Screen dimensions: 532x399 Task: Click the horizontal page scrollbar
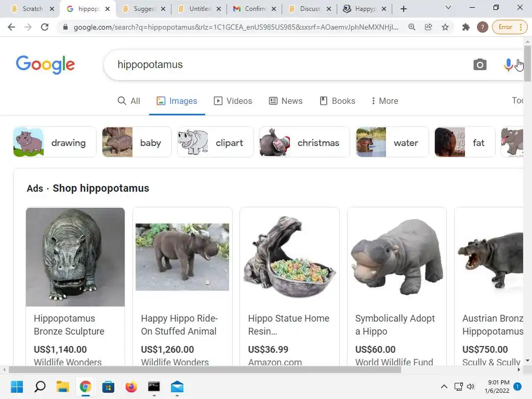pyautogui.click(x=205, y=370)
